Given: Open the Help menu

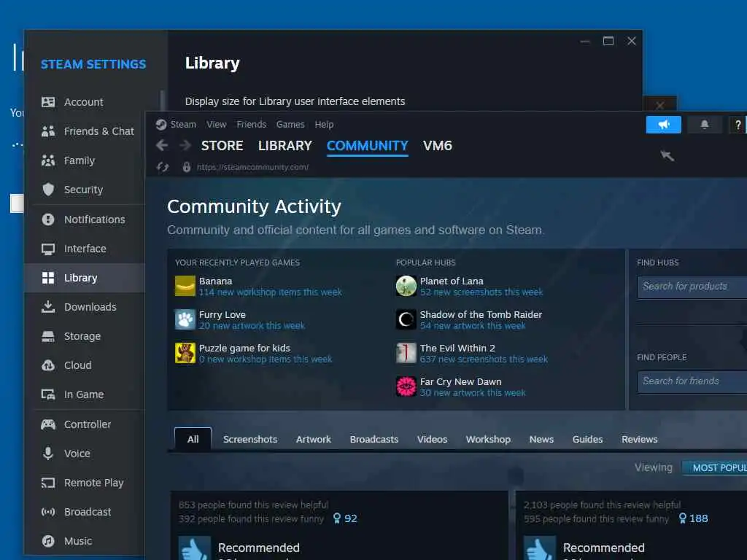Looking at the screenshot, I should tap(324, 124).
